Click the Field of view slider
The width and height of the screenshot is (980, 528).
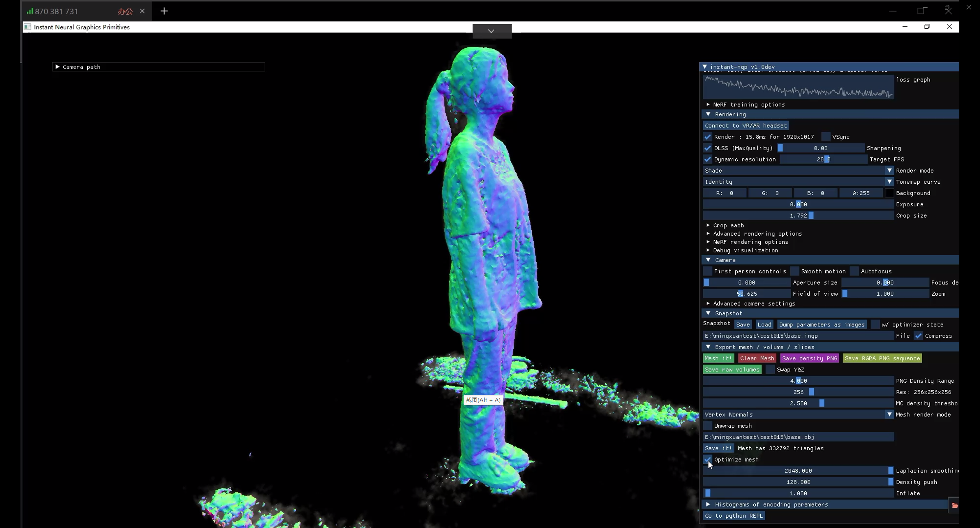746,294
